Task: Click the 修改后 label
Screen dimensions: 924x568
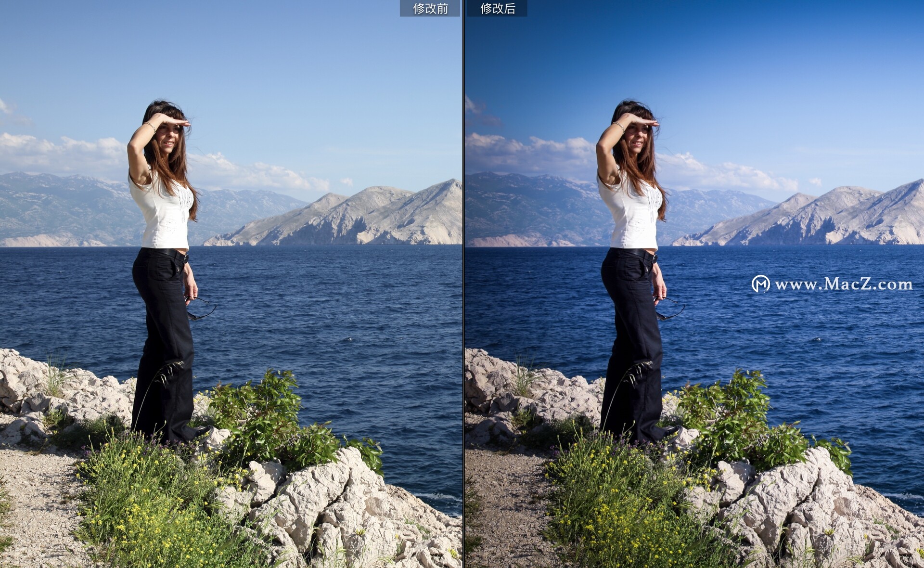Action: click(497, 8)
